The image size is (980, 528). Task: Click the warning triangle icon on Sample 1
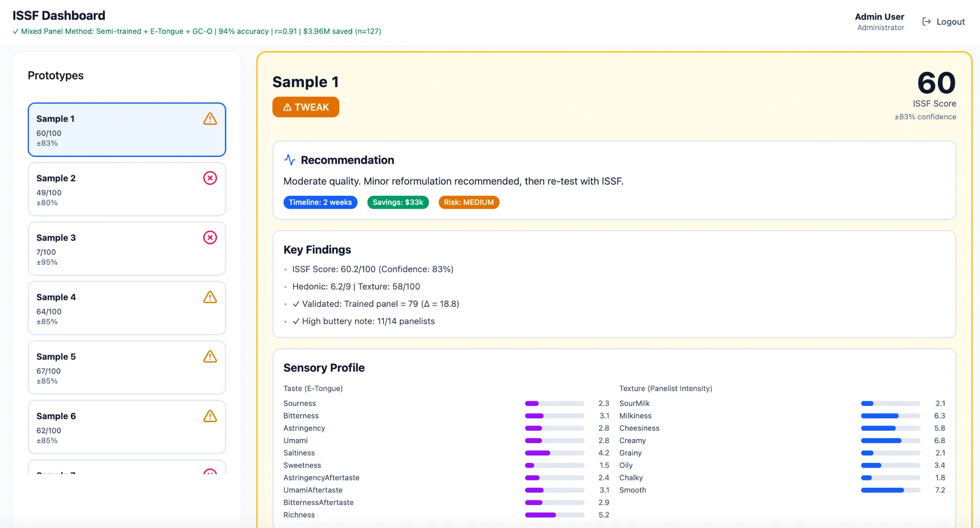pyautogui.click(x=210, y=119)
